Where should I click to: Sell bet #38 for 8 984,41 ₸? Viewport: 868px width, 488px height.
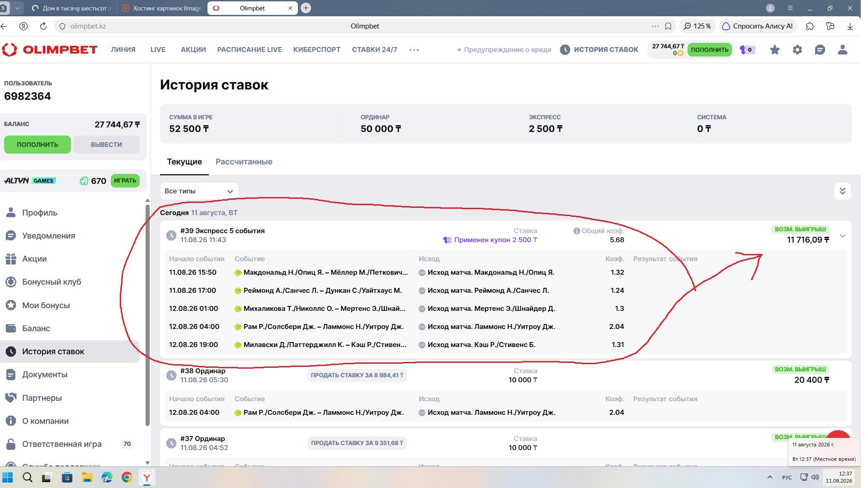coord(357,375)
